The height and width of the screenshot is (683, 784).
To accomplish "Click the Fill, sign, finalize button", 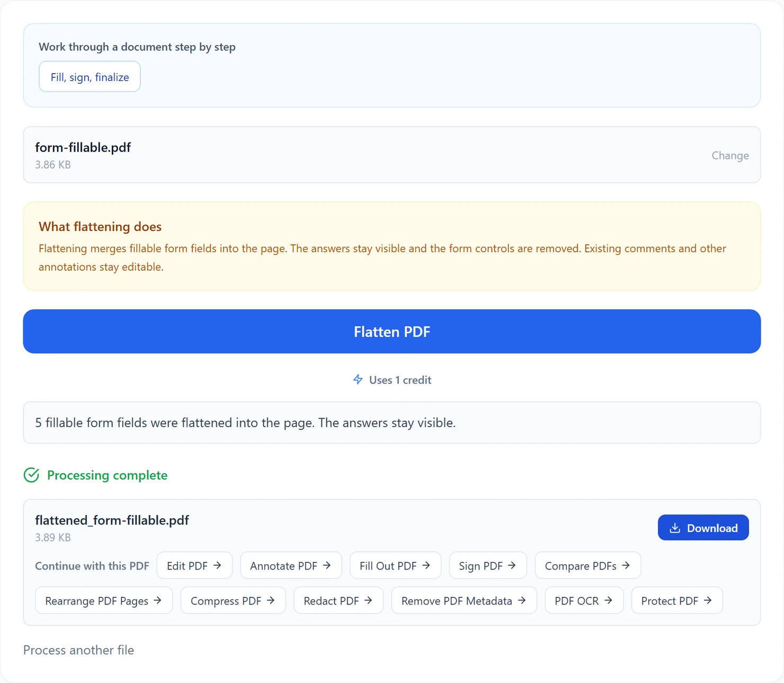I will point(90,77).
